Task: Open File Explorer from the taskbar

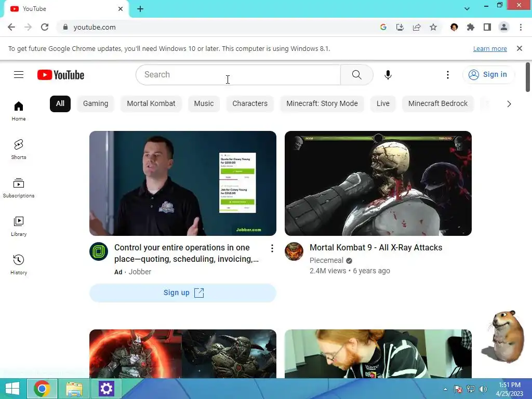Action: coord(74,389)
